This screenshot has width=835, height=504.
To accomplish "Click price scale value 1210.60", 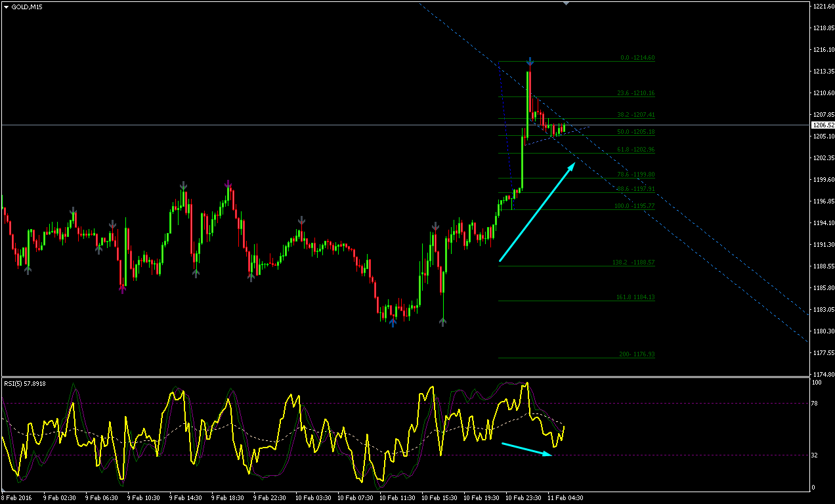I will coord(823,93).
